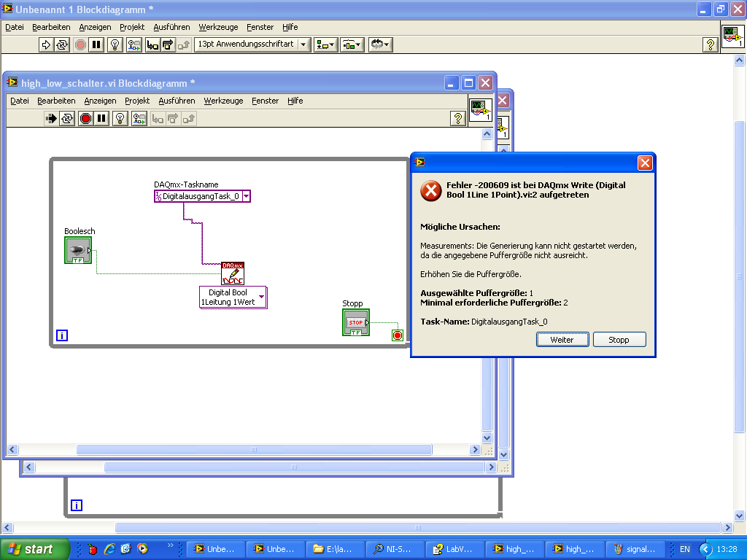Open Fenster menu in high_low_schalter window
747x560 pixels.
coord(265,101)
